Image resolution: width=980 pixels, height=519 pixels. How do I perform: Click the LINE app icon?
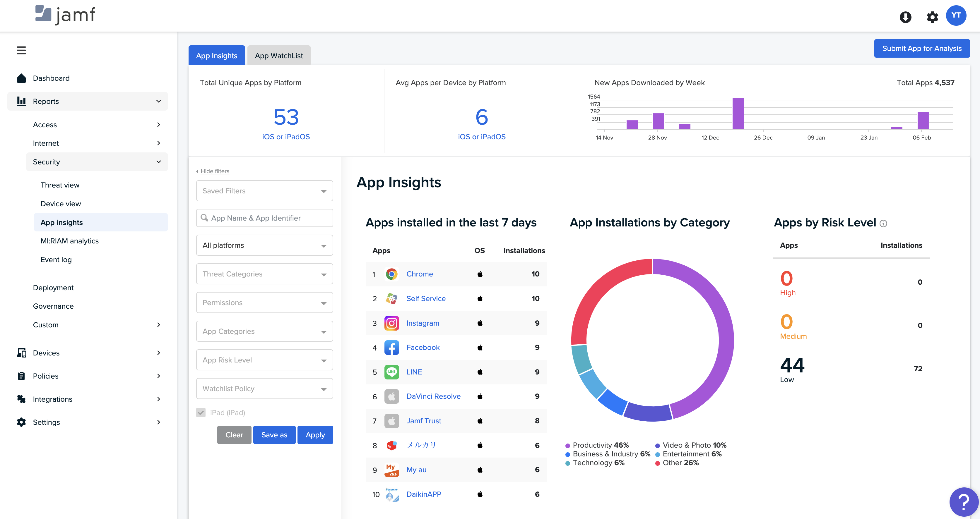click(391, 372)
